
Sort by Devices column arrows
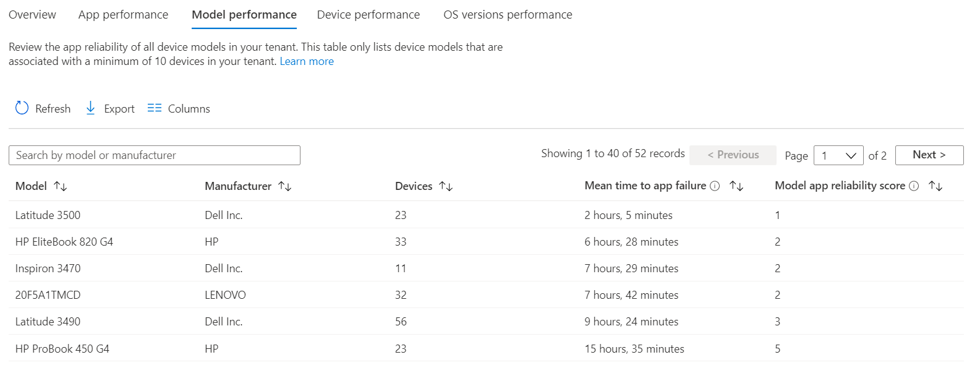[446, 186]
